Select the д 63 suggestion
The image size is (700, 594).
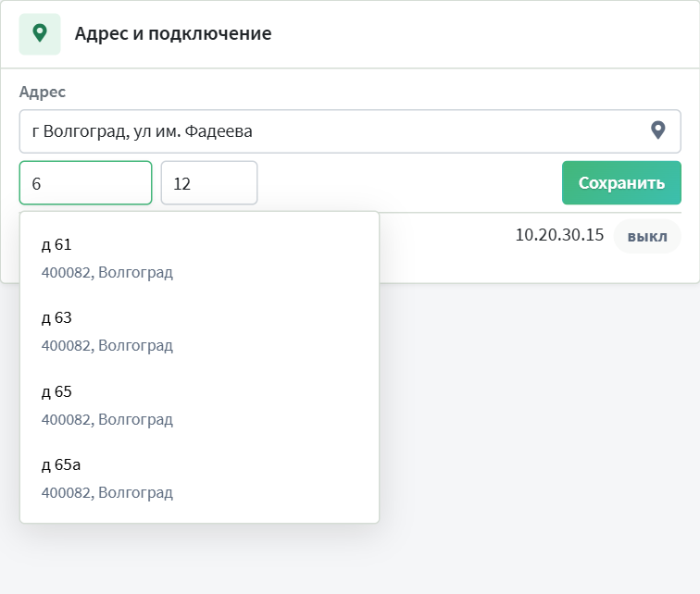click(200, 331)
